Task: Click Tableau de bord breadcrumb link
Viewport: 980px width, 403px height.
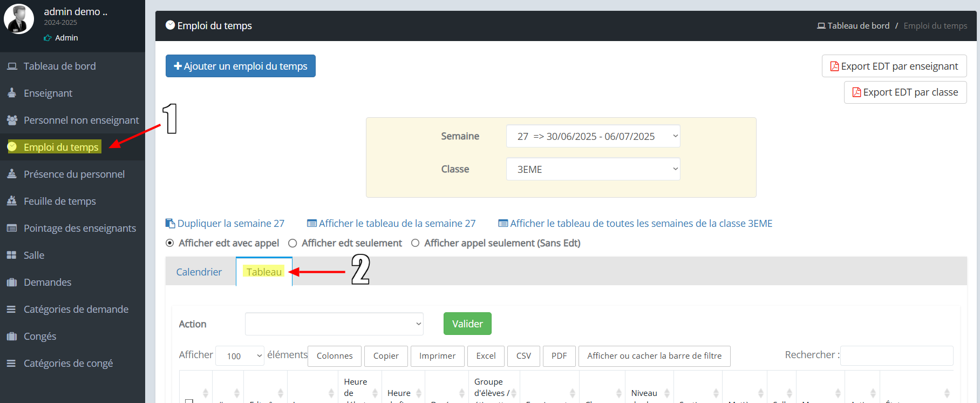Action: pyautogui.click(x=853, y=26)
